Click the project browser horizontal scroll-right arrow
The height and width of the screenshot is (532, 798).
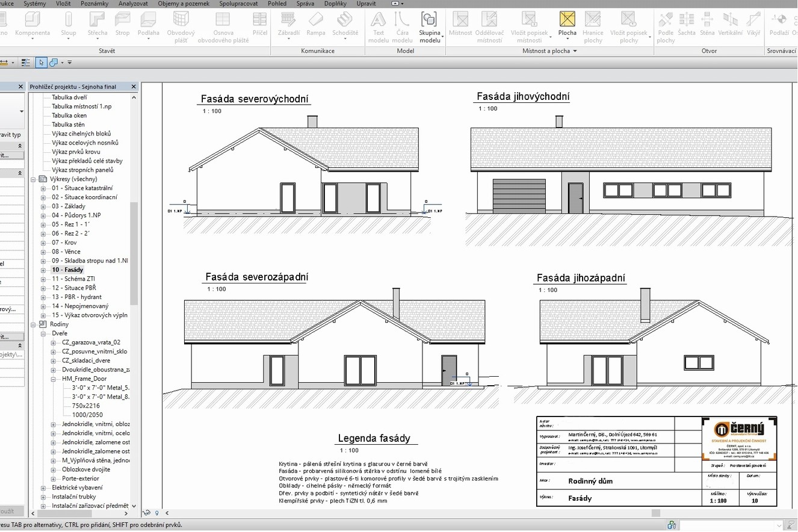(x=126, y=513)
